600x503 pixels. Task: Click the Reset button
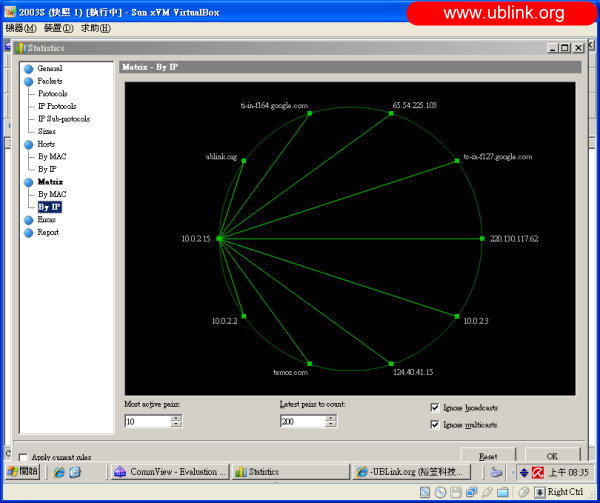click(488, 456)
